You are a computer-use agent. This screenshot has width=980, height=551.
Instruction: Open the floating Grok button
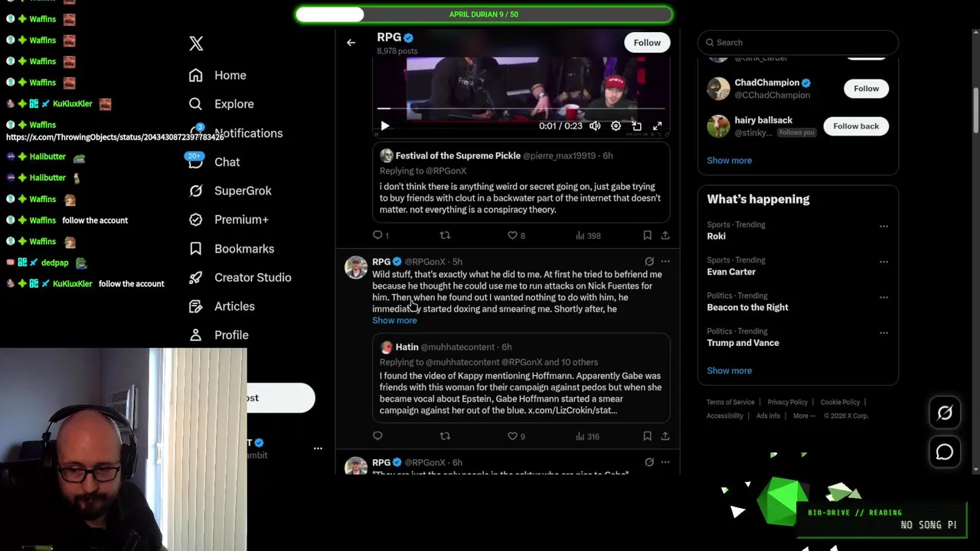point(945,413)
